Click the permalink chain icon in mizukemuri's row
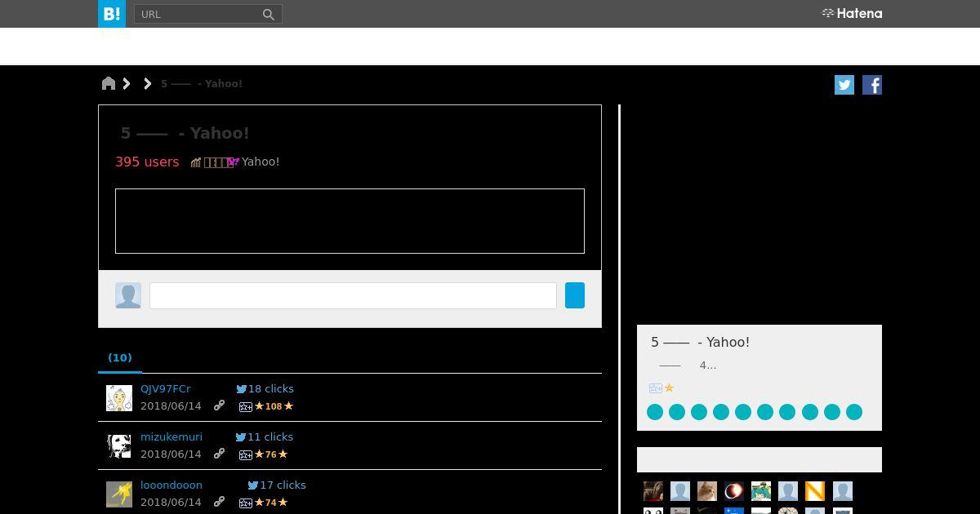This screenshot has height=514, width=980. 219,454
